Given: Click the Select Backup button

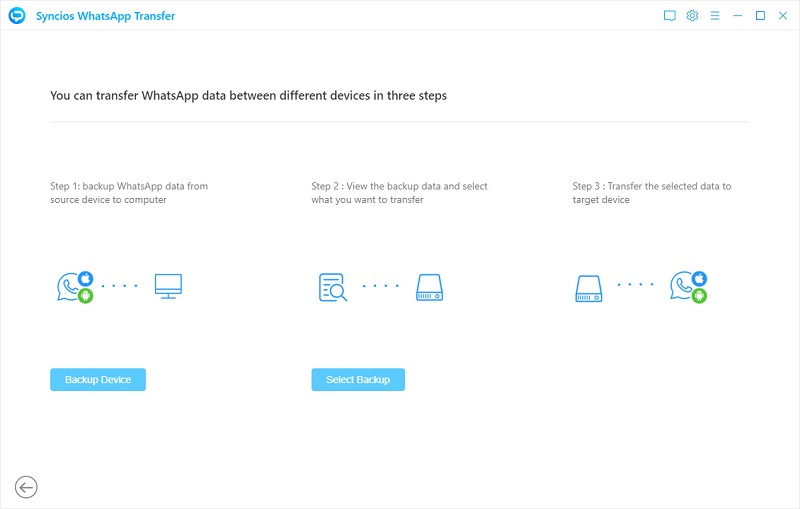Looking at the screenshot, I should pyautogui.click(x=358, y=380).
